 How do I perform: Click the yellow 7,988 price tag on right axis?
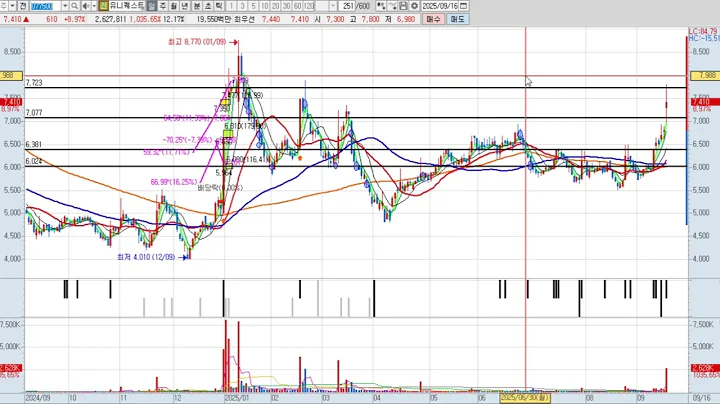705,75
